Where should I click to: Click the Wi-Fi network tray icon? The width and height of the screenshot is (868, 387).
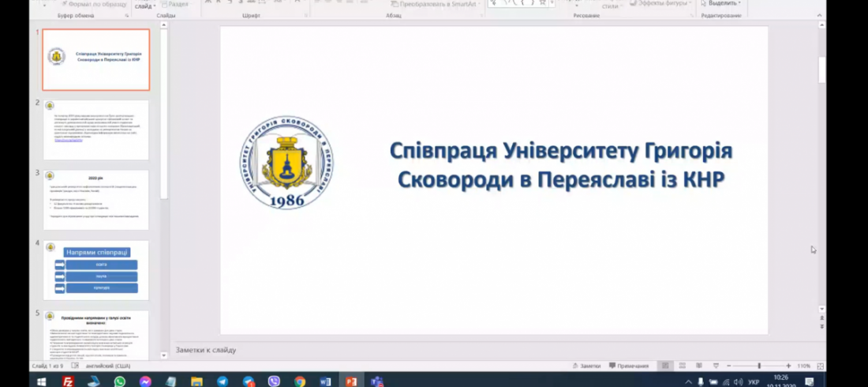726,382
